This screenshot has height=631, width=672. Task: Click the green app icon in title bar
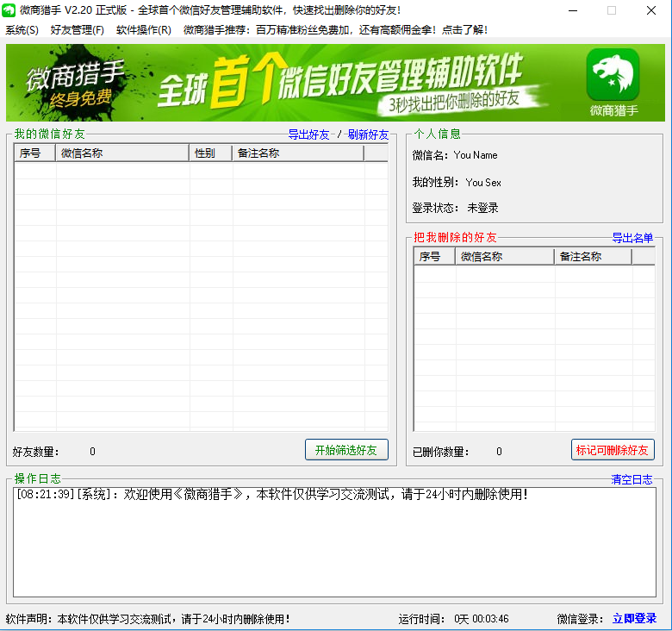(9, 10)
